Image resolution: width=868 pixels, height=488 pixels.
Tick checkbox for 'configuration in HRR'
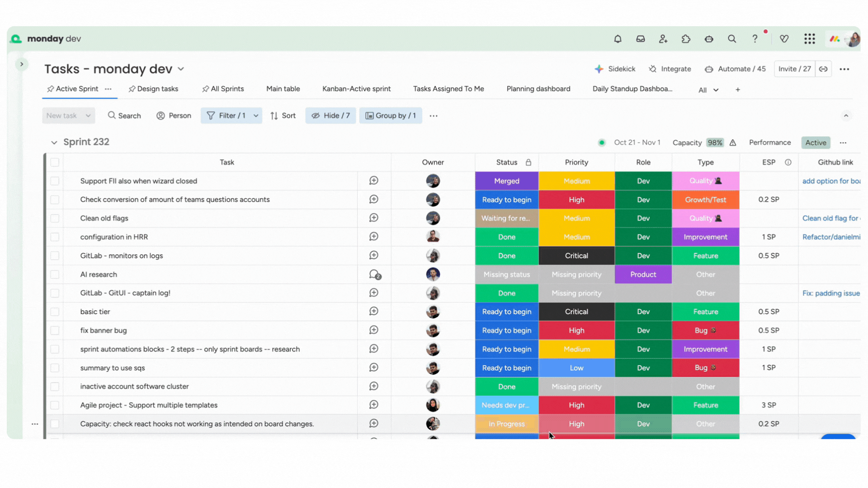(55, 237)
